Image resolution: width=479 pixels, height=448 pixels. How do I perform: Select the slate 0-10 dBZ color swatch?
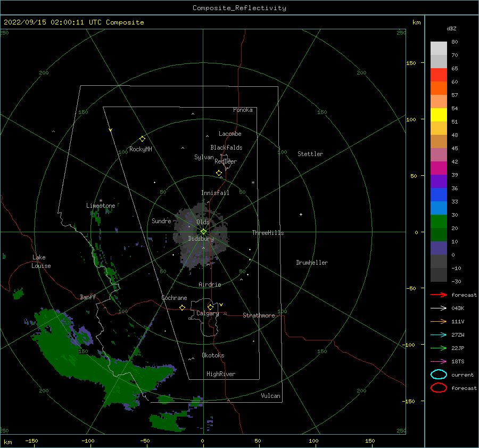(439, 248)
